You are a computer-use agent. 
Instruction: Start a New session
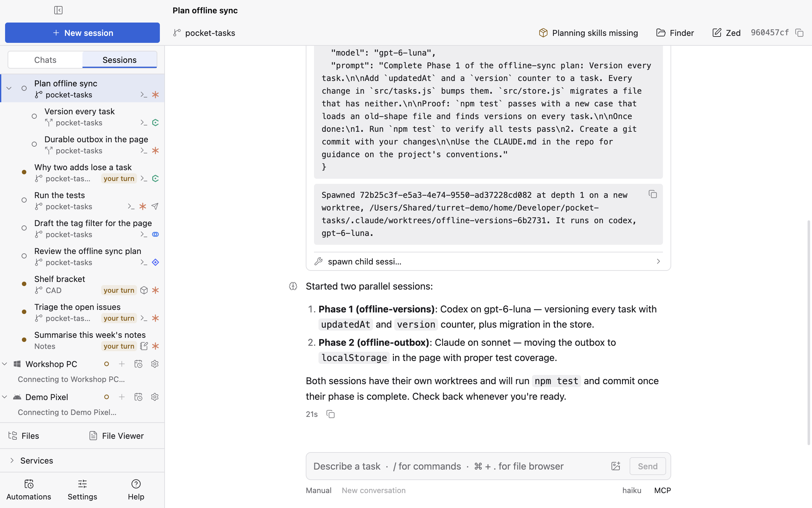tap(82, 33)
